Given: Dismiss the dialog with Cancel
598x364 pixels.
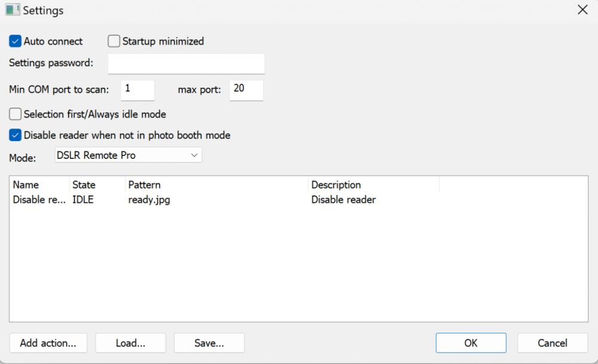Looking at the screenshot, I should (x=552, y=343).
